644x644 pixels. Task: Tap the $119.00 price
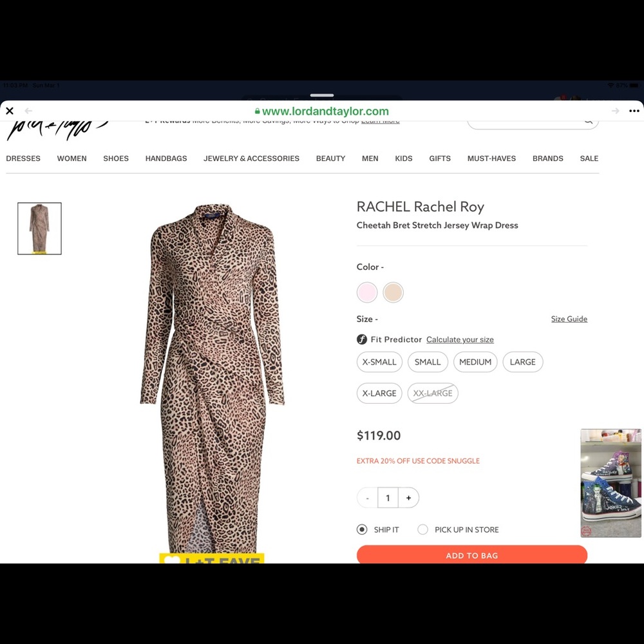coord(378,436)
